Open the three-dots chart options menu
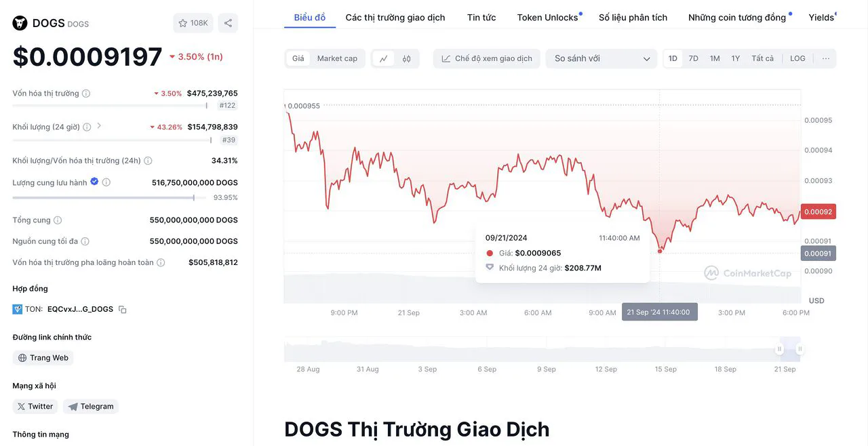Screen dimensions: 868x446 [825, 59]
